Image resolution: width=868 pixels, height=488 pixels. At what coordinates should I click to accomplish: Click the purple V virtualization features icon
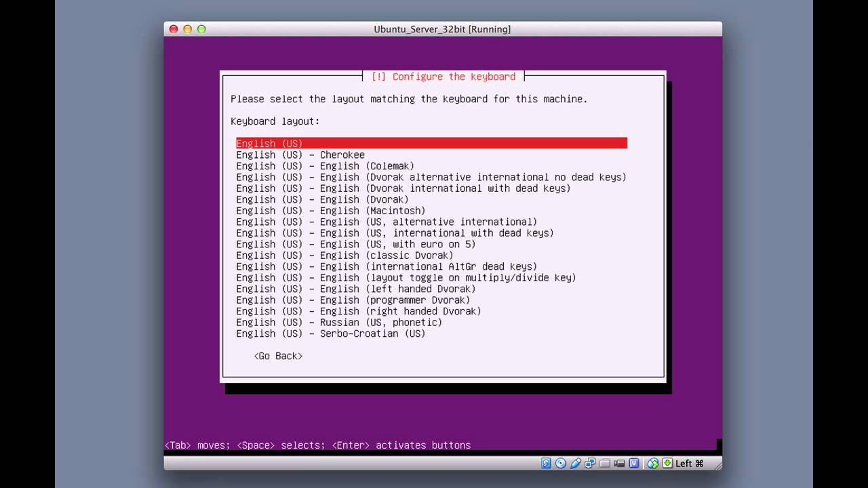coord(634,463)
